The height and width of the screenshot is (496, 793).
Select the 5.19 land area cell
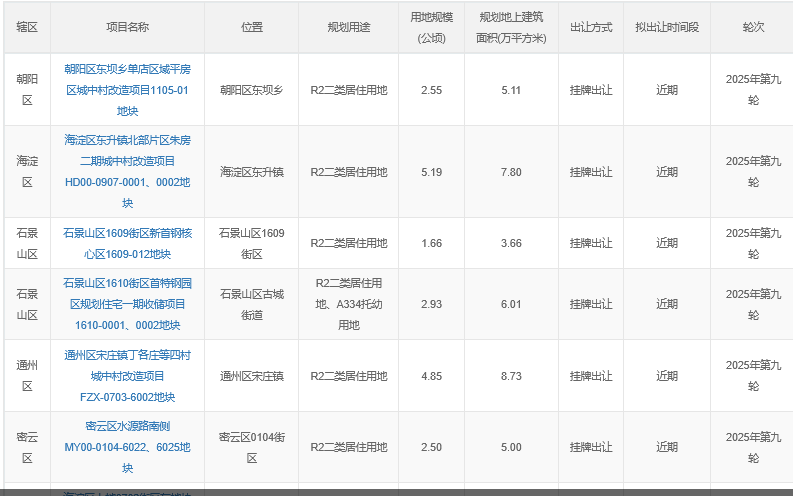tap(431, 172)
